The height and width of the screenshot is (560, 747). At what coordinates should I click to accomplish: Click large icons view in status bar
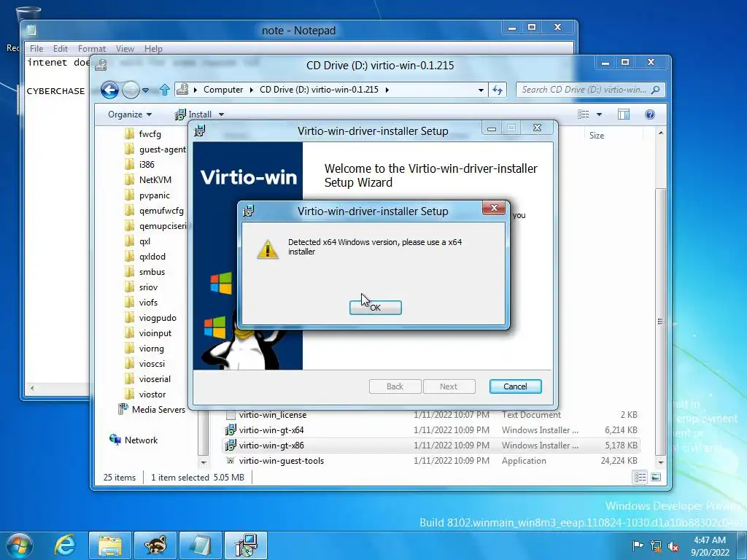[x=656, y=477]
